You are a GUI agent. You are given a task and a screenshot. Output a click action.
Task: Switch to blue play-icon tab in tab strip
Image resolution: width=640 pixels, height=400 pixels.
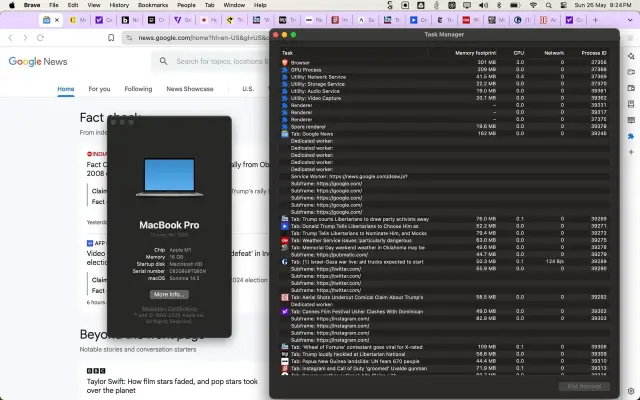pyautogui.click(x=413, y=20)
